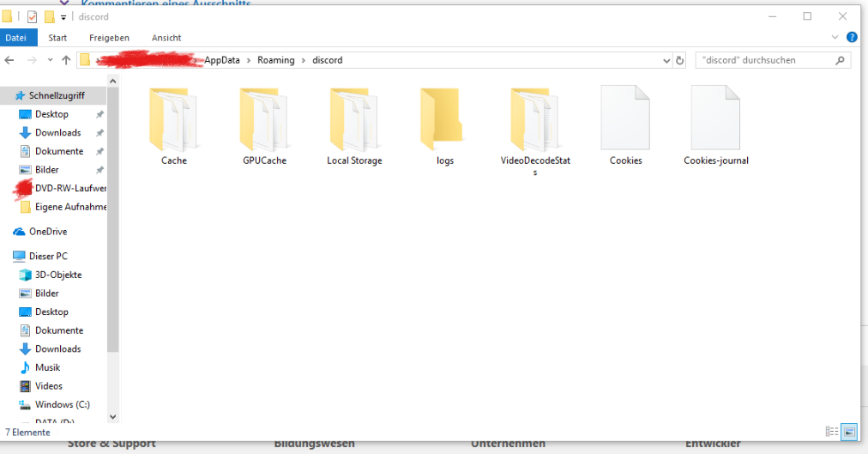Go back with the back arrow
Screen dimensions: 868x454
[x=9, y=60]
